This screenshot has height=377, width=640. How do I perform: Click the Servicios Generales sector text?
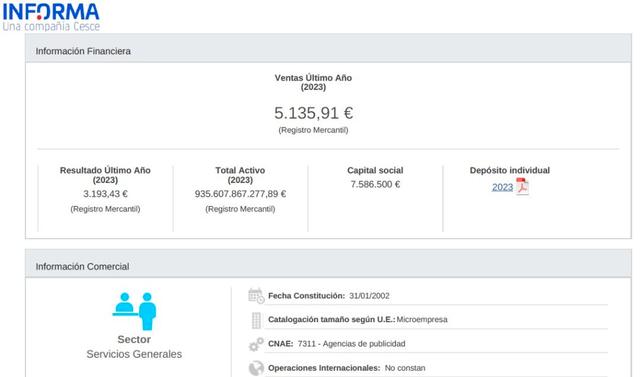pos(134,354)
